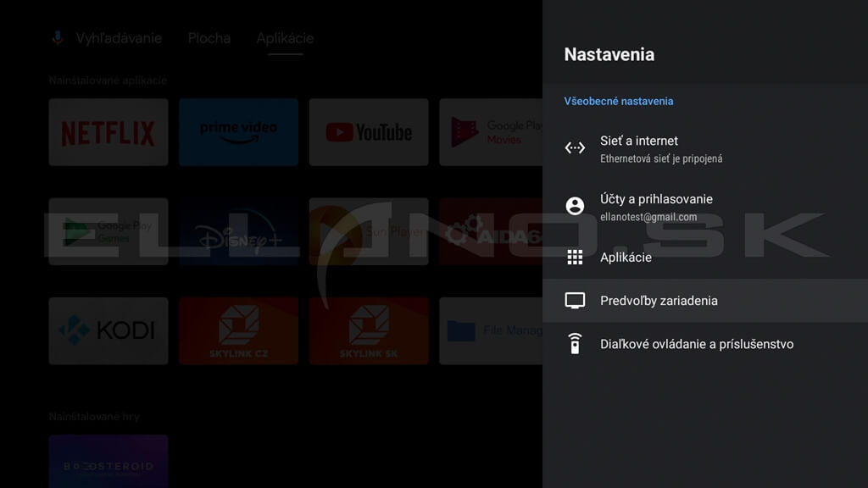
Task: Launch the AIDA64 app tile
Action: click(x=491, y=231)
